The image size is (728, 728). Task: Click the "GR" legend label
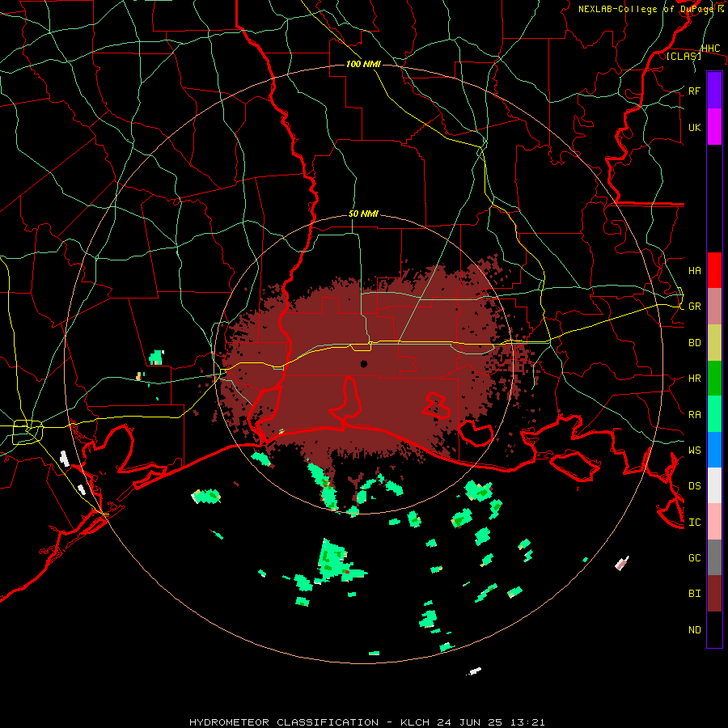694,307
